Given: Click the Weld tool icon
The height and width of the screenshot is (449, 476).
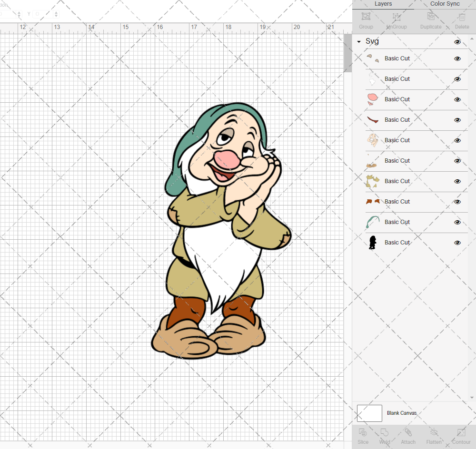Looking at the screenshot, I should [x=384, y=432].
